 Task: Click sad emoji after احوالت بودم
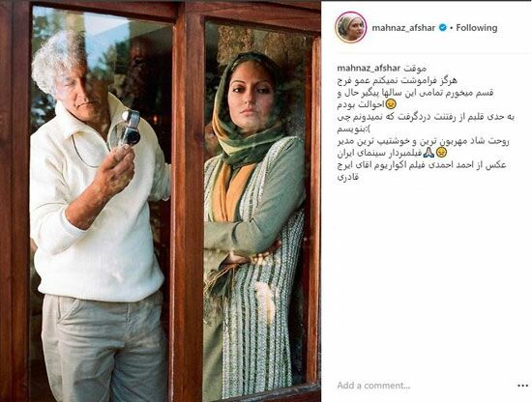pos(392,104)
